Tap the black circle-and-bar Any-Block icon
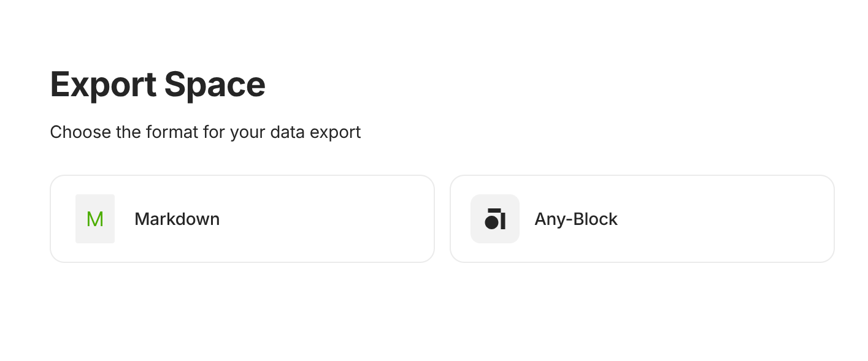 tap(494, 219)
